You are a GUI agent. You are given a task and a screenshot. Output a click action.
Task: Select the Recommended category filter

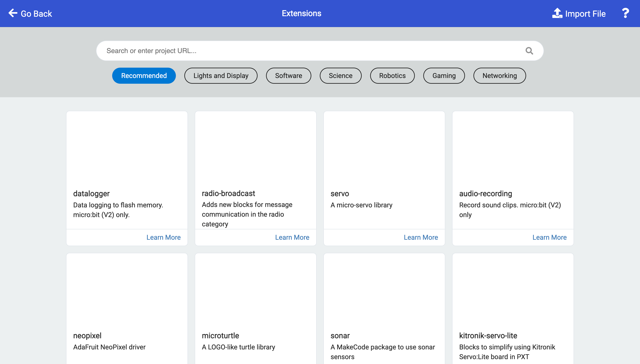coord(144,75)
